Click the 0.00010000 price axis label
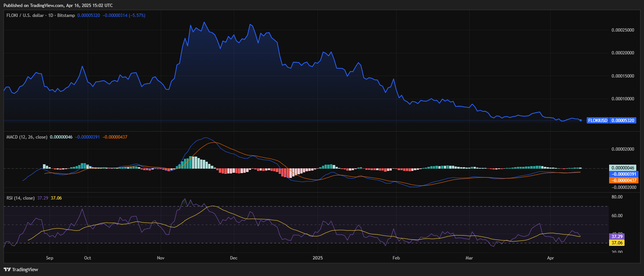This screenshot has width=644, height=276. [623, 99]
